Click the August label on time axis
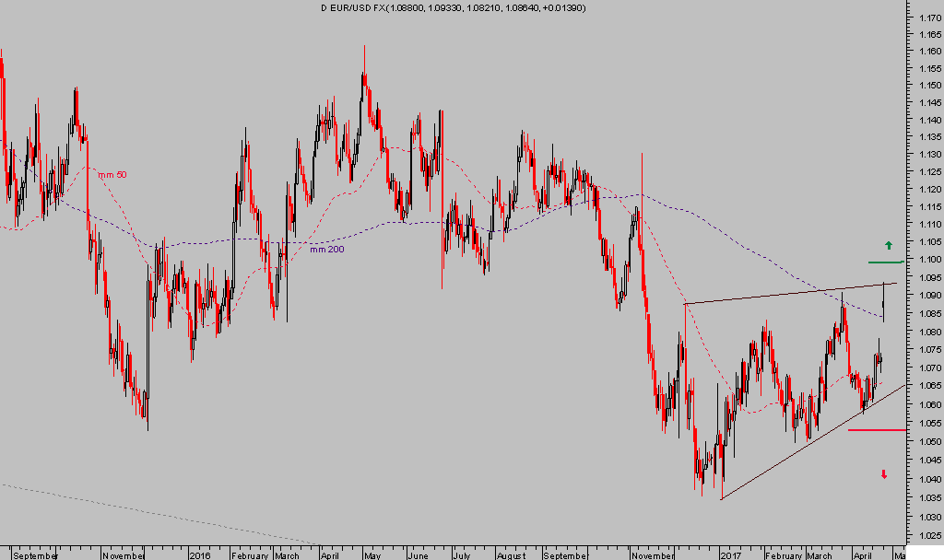The height and width of the screenshot is (560, 944). click(510, 555)
